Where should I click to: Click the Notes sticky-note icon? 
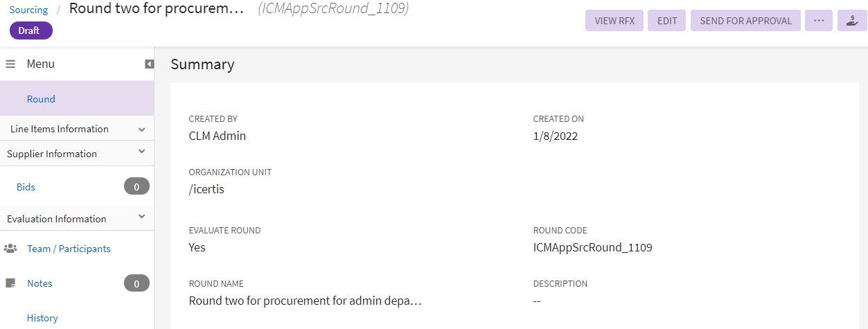pyautogui.click(x=10, y=283)
